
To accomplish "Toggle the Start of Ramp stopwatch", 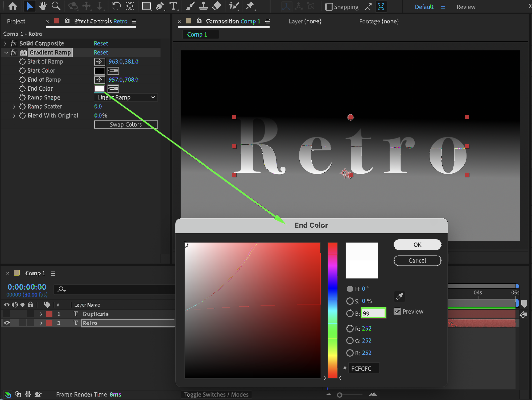I will pos(22,61).
